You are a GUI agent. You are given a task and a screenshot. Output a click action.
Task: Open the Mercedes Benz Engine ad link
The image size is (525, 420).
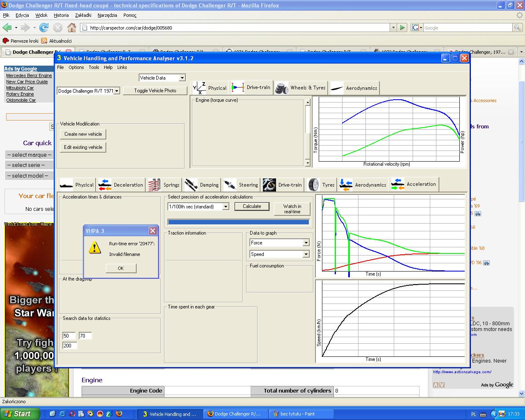29,75
